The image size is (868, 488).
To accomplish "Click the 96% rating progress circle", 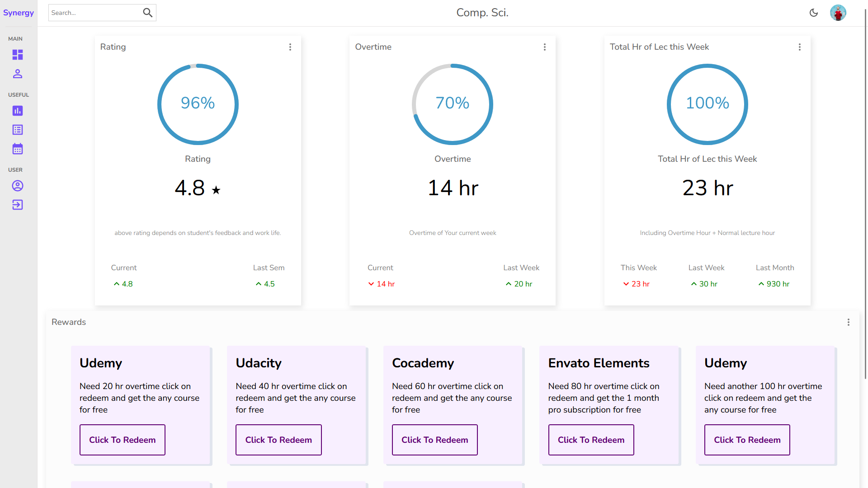I will pyautogui.click(x=198, y=104).
